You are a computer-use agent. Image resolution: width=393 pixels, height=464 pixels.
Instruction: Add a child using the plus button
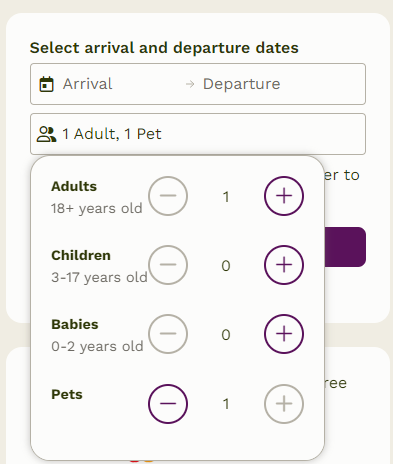(x=284, y=265)
